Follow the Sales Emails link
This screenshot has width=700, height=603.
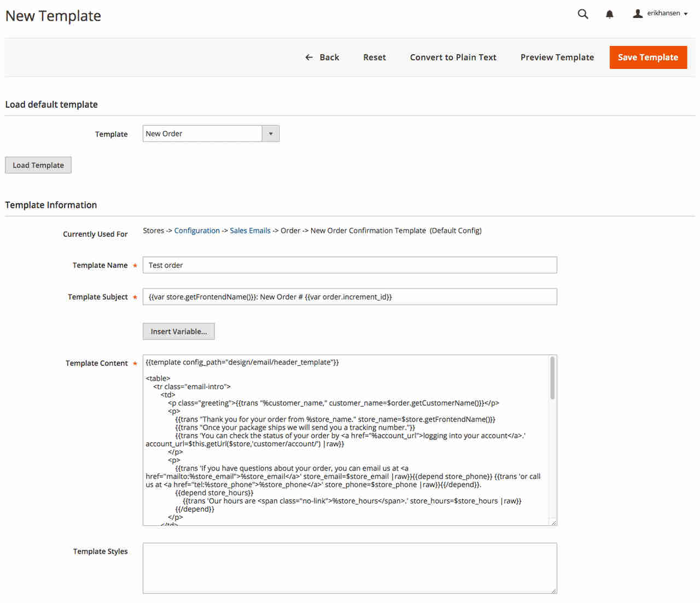(x=250, y=231)
